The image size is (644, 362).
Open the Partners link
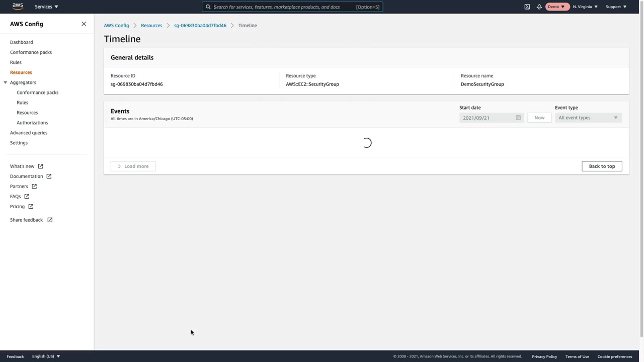(x=19, y=187)
